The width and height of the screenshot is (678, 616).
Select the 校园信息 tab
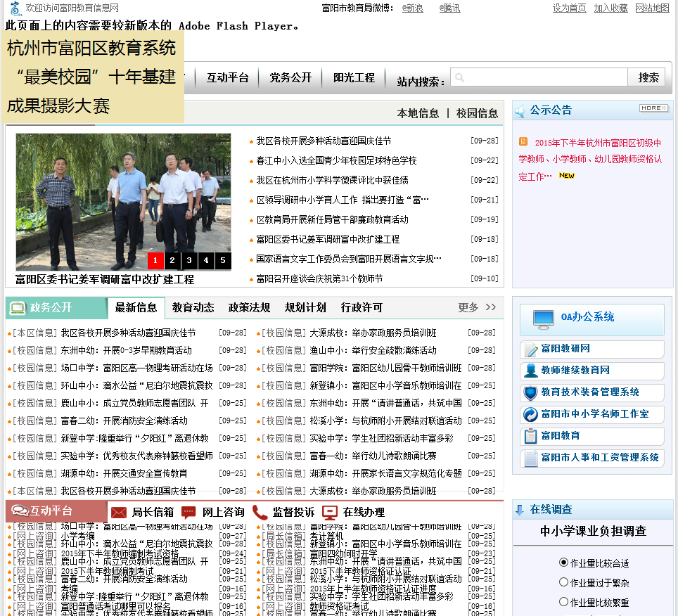(477, 113)
